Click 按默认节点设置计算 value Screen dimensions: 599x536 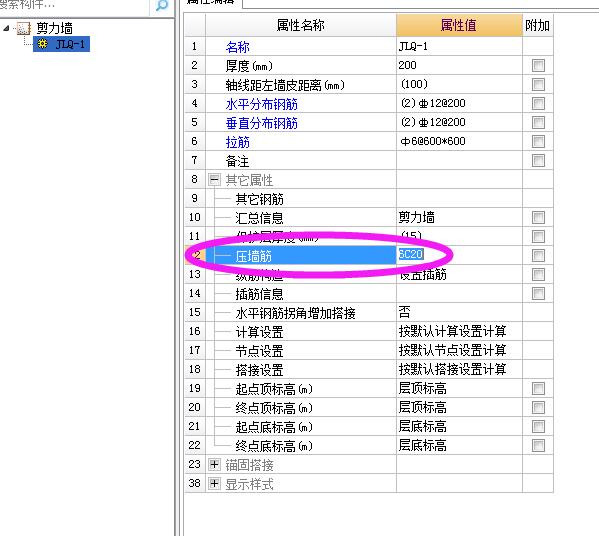[459, 350]
